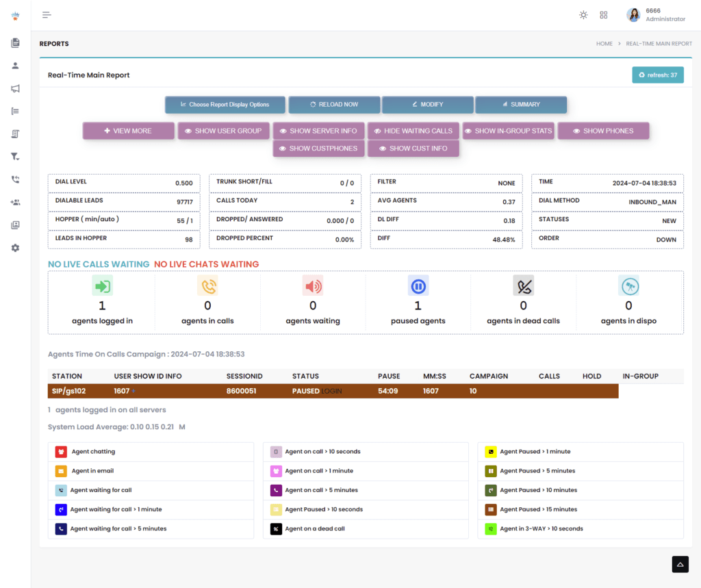
Task: Open the Reports icon in the sidebar
Action: click(15, 43)
